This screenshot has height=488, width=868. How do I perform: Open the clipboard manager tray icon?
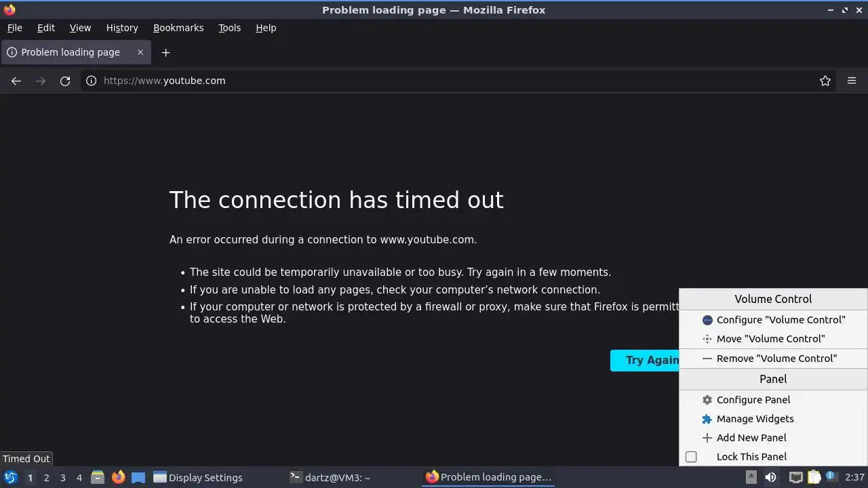[814, 478]
